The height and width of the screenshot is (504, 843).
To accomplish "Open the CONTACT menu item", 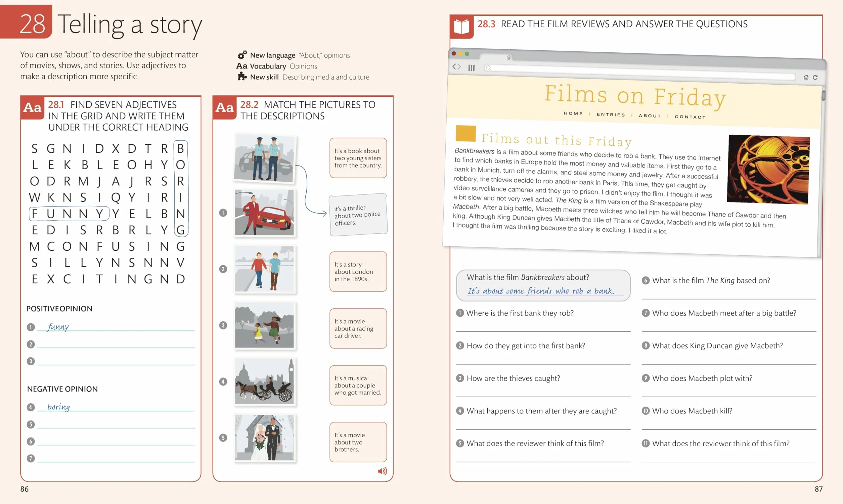I will [x=690, y=117].
